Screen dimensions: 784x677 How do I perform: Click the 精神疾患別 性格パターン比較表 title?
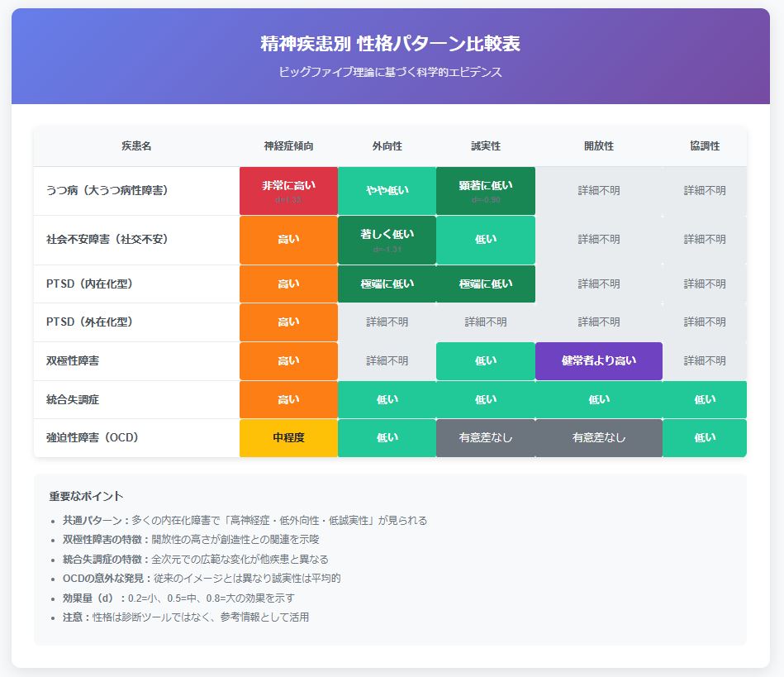pyautogui.click(x=391, y=44)
